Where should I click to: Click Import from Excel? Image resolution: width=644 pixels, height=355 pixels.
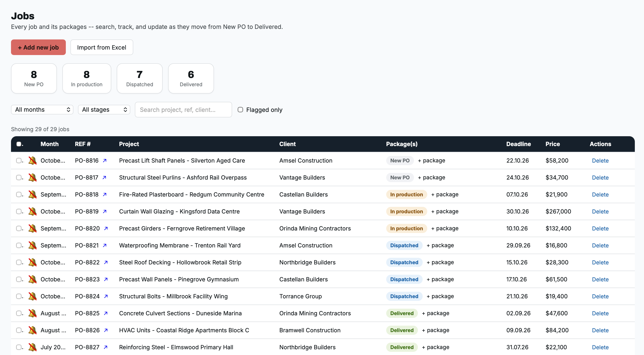(102, 47)
